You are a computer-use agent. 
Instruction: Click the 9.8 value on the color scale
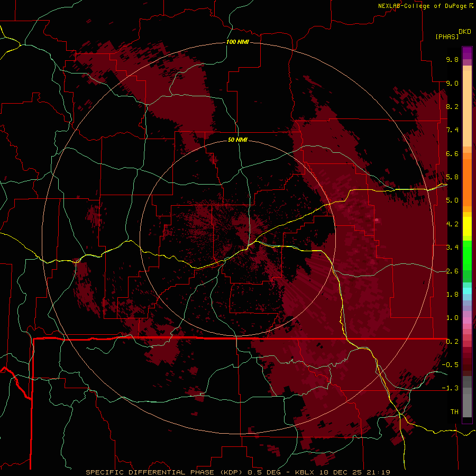click(452, 59)
